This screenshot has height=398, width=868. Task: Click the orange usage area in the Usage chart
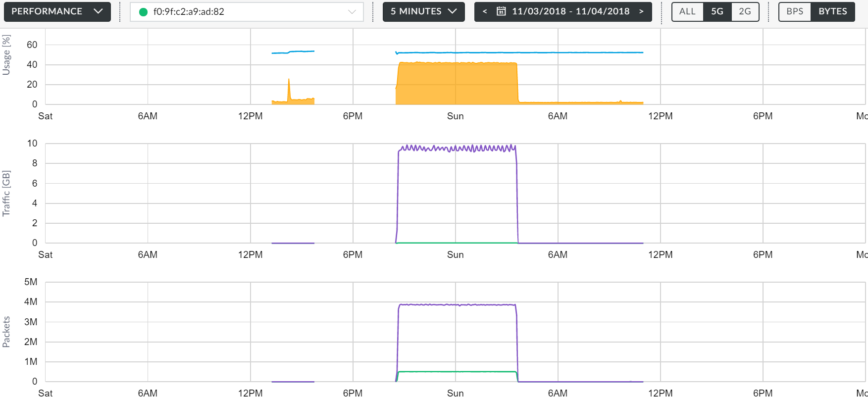point(457,84)
